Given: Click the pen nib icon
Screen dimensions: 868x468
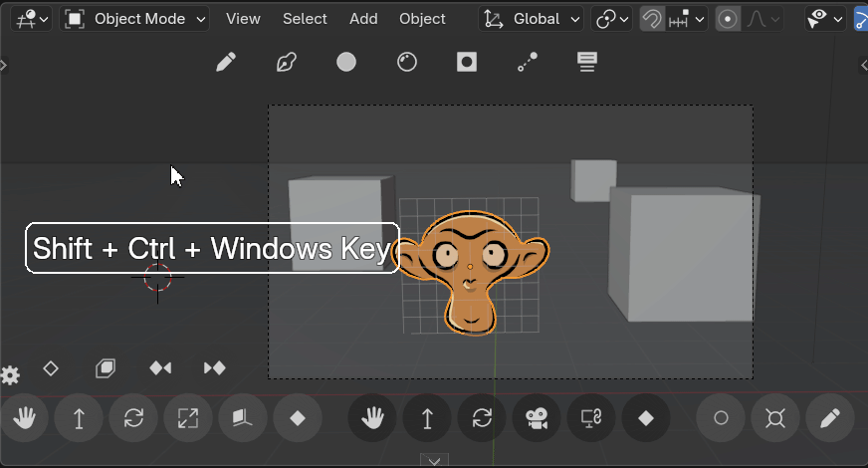Looking at the screenshot, I should coord(287,62).
